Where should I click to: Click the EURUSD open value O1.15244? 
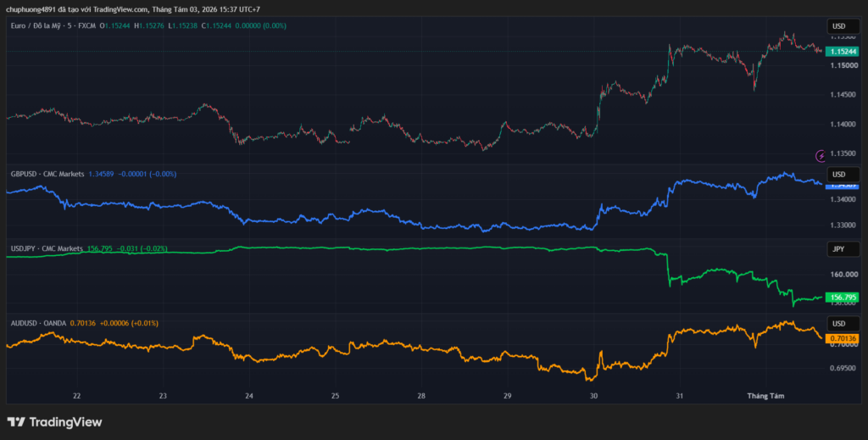point(114,25)
